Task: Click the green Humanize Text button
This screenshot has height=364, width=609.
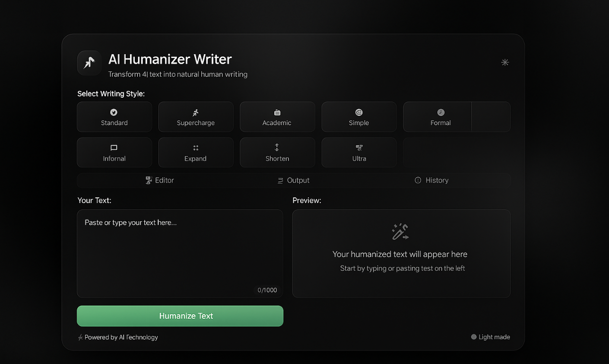Action: click(180, 316)
